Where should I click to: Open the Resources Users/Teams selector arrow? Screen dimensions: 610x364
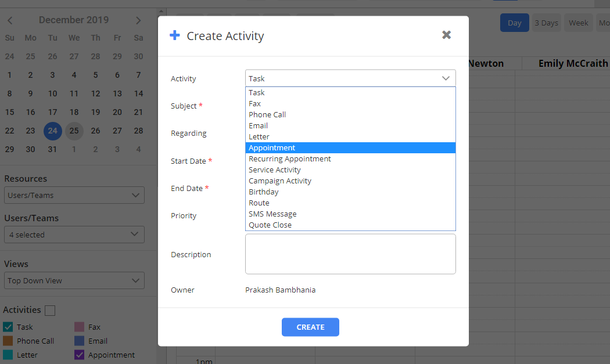coord(137,195)
